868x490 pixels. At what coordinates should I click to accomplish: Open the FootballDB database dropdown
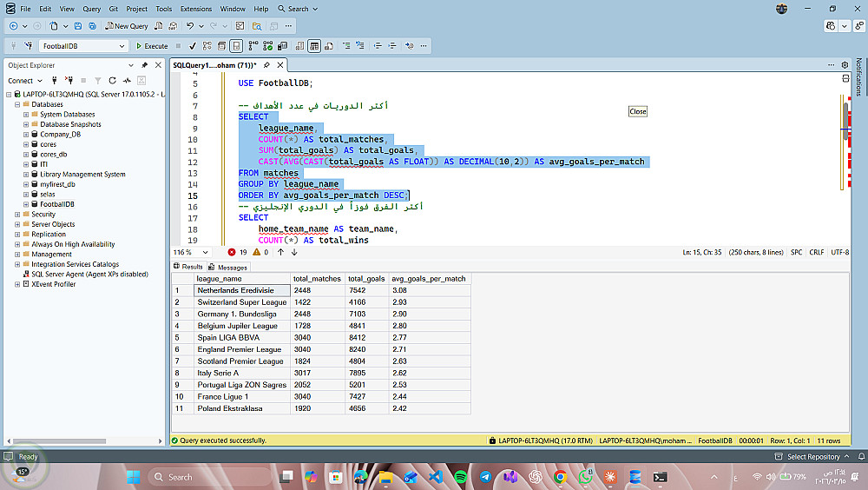(122, 46)
